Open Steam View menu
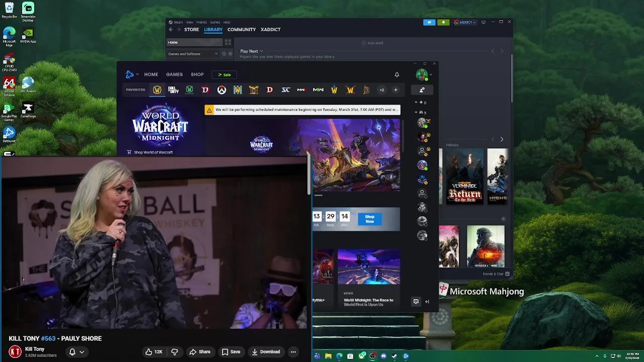Screen dimensions: 644x362 (190, 22)
